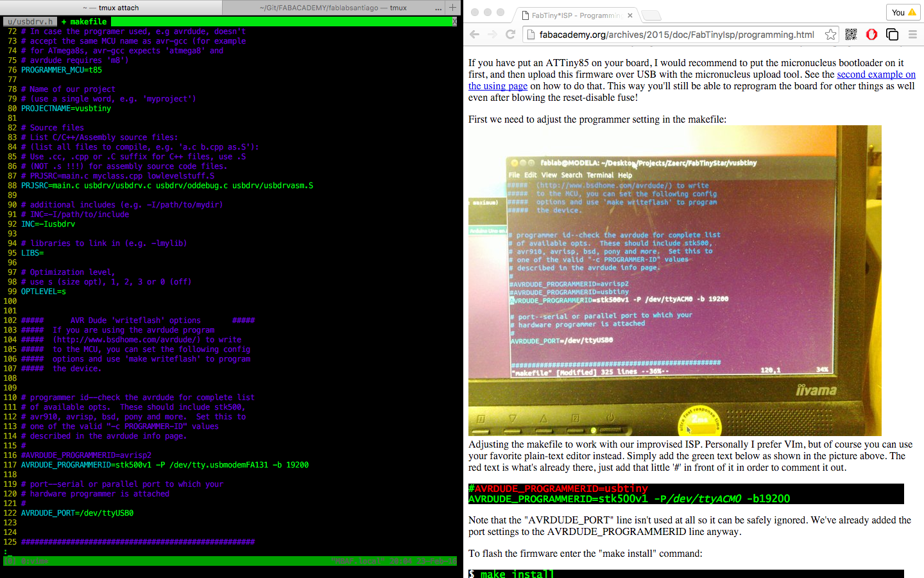Click the You profile button
This screenshot has width=924, height=578.
(x=903, y=12)
